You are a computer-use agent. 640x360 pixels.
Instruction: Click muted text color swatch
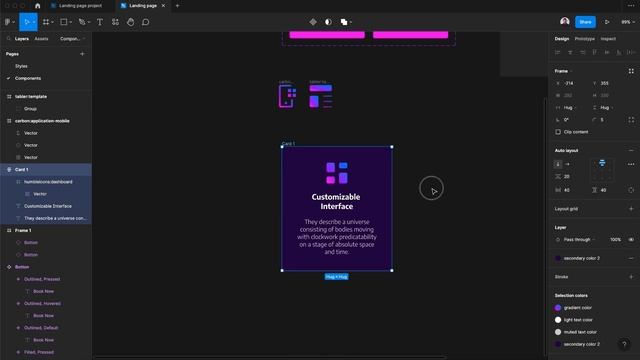coord(558,332)
